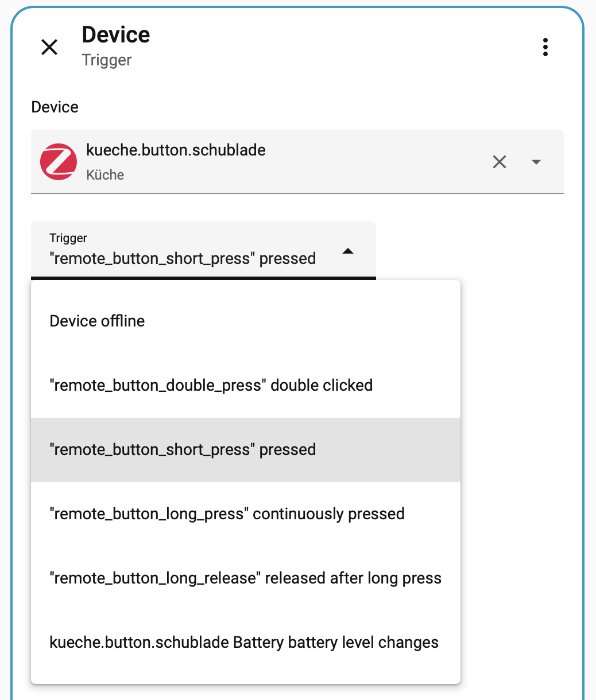Click the Device label above the picker

click(x=55, y=107)
